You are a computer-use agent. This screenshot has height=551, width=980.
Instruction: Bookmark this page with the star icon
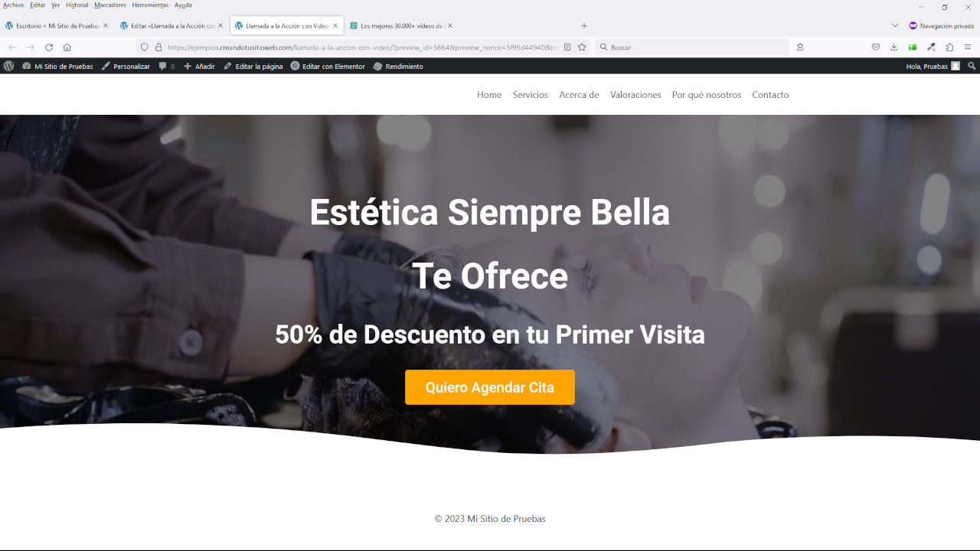click(582, 47)
